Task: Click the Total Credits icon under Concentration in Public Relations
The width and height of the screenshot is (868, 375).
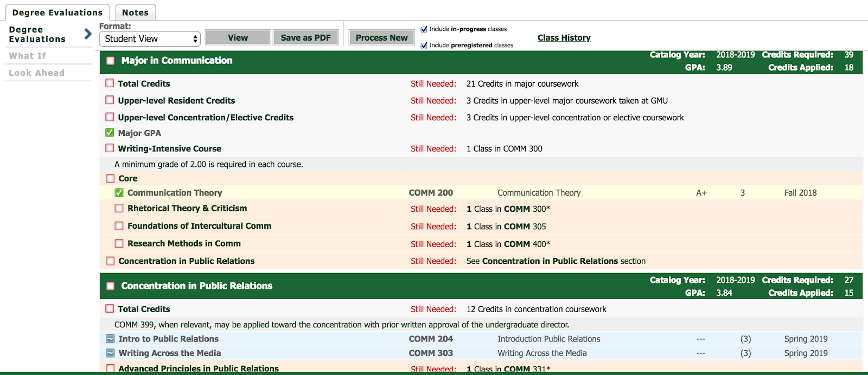Action: (110, 309)
